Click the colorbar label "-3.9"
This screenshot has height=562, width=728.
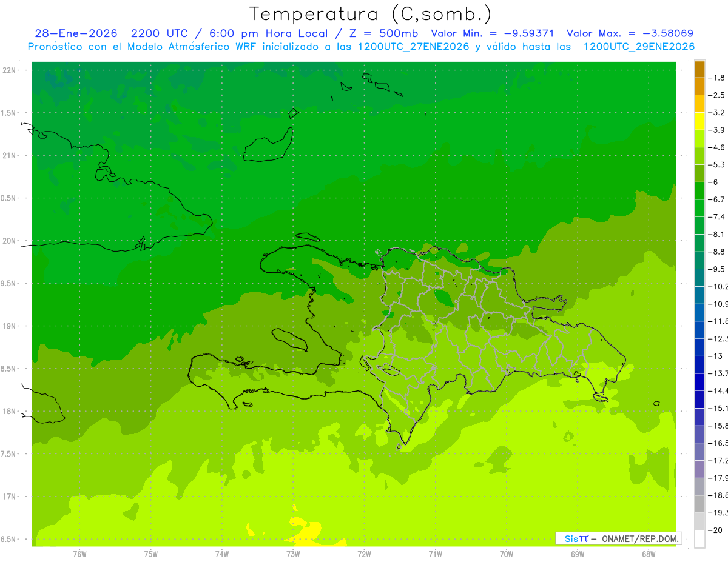click(x=716, y=130)
